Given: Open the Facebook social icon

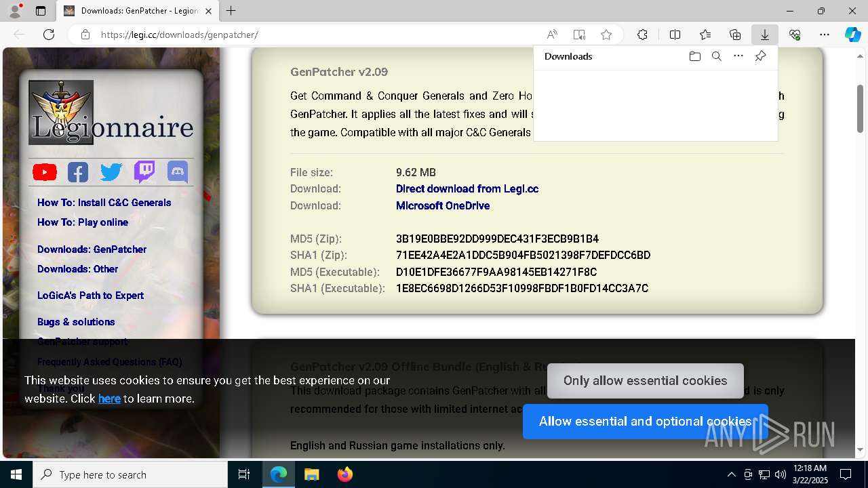Looking at the screenshot, I should point(78,172).
